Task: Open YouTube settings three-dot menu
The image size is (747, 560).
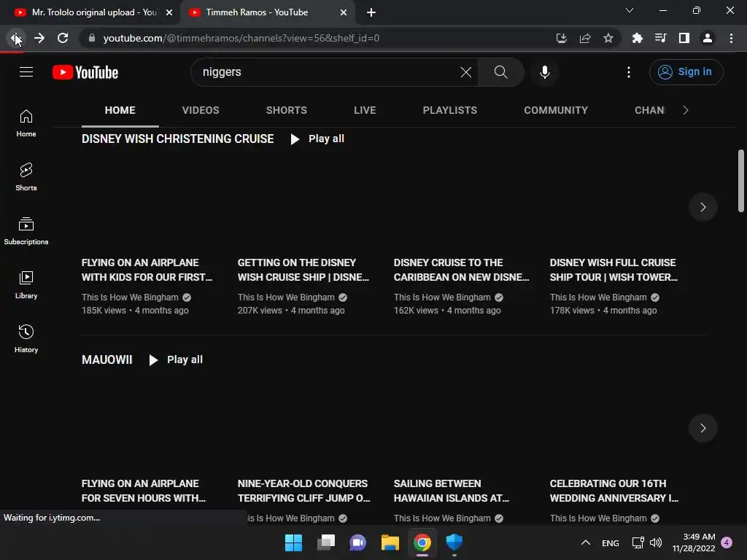Action: (x=629, y=72)
